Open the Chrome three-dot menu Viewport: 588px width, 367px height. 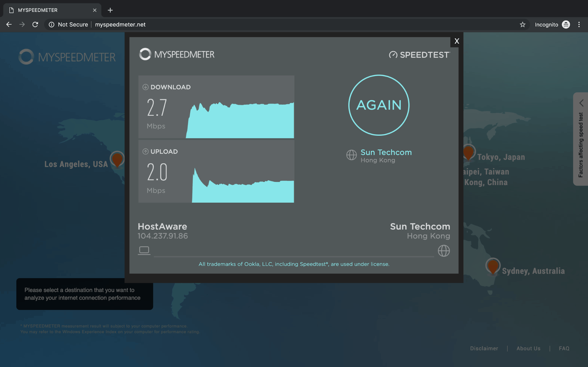point(579,24)
